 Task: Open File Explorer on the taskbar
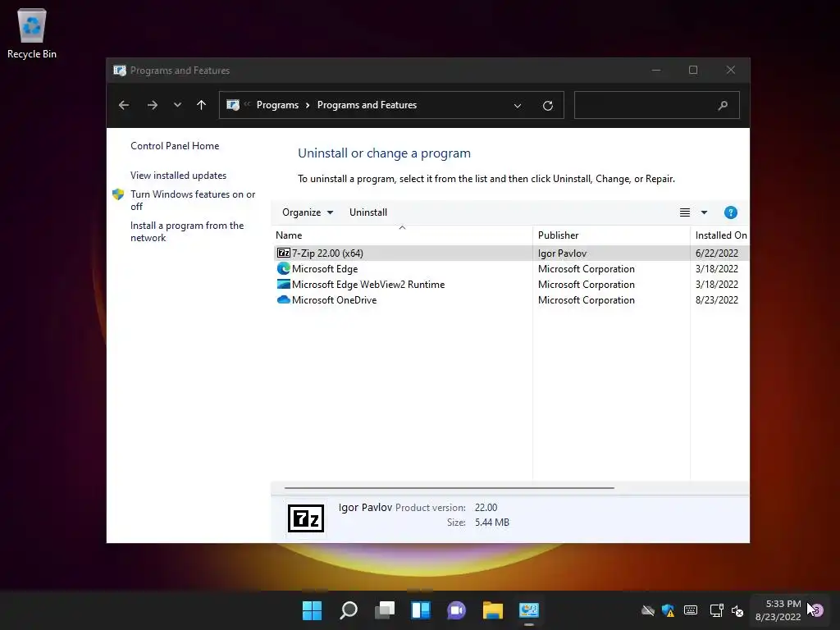pos(492,610)
